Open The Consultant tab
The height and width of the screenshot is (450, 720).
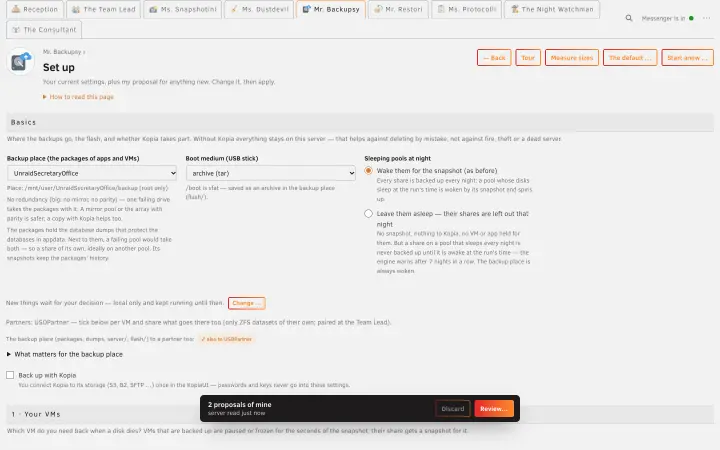(44, 29)
